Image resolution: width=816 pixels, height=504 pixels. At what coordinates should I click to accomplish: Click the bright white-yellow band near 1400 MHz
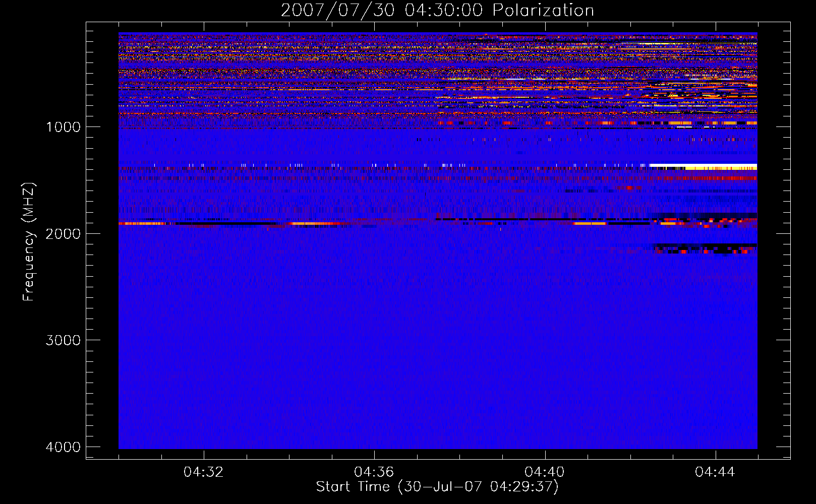pos(703,166)
